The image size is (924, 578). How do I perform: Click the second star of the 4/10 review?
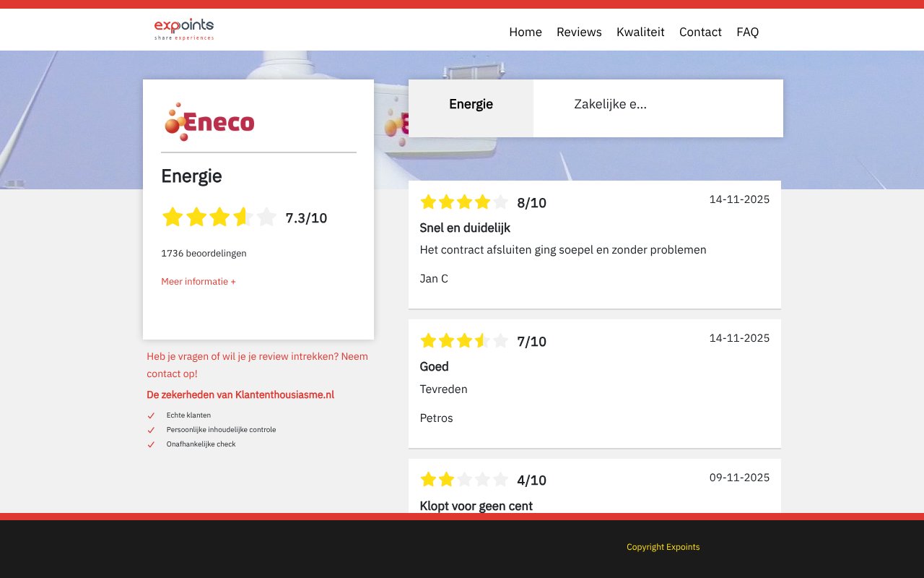445,479
